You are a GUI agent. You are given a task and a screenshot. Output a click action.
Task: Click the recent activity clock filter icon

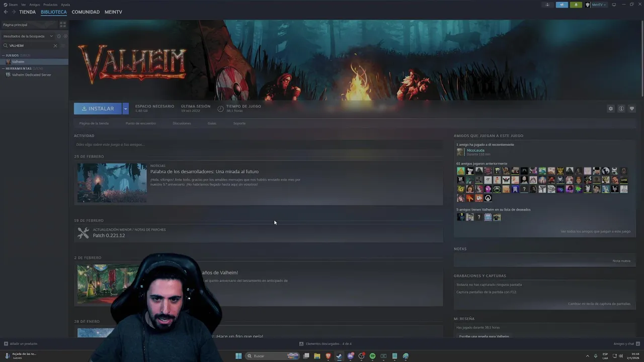(59, 36)
